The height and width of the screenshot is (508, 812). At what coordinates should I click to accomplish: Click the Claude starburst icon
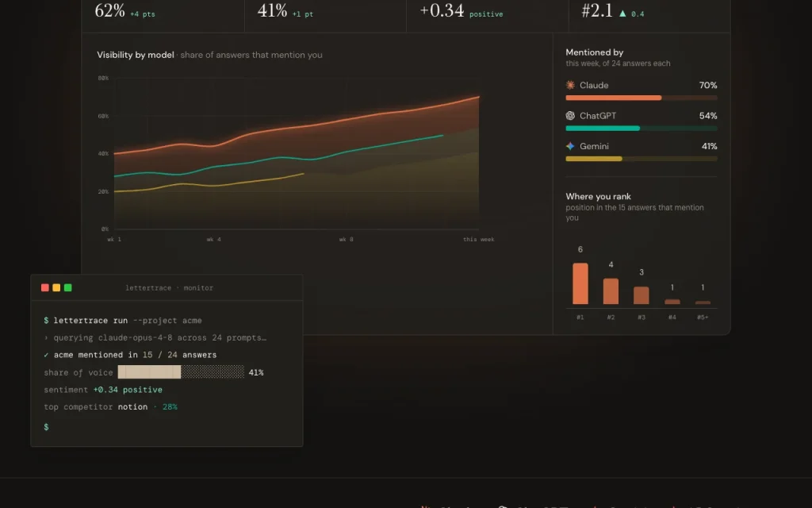(570, 85)
